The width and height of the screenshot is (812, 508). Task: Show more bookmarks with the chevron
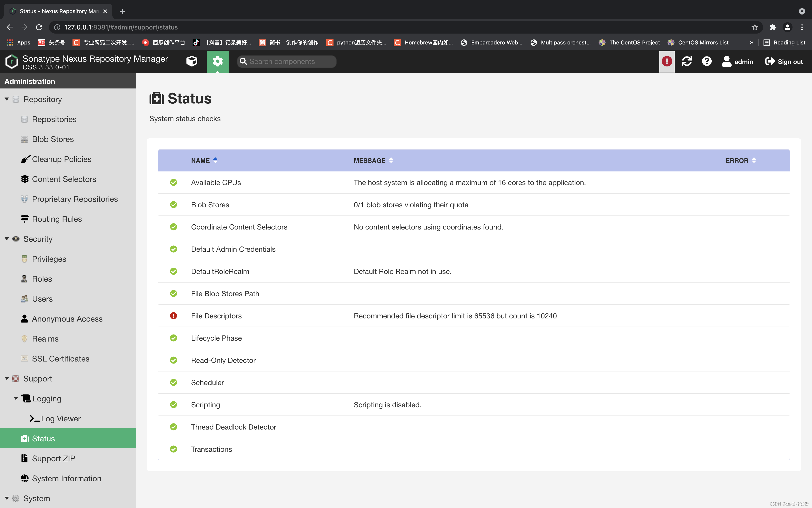(751, 42)
